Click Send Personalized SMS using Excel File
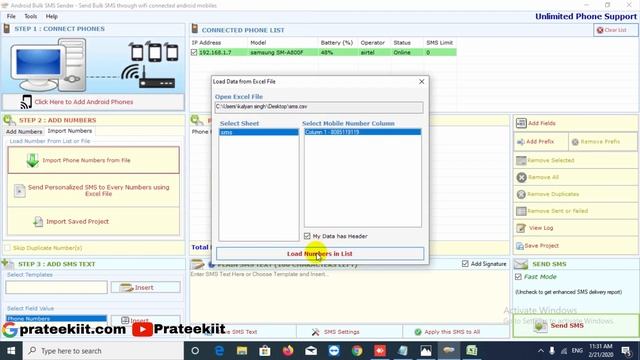 click(x=93, y=190)
